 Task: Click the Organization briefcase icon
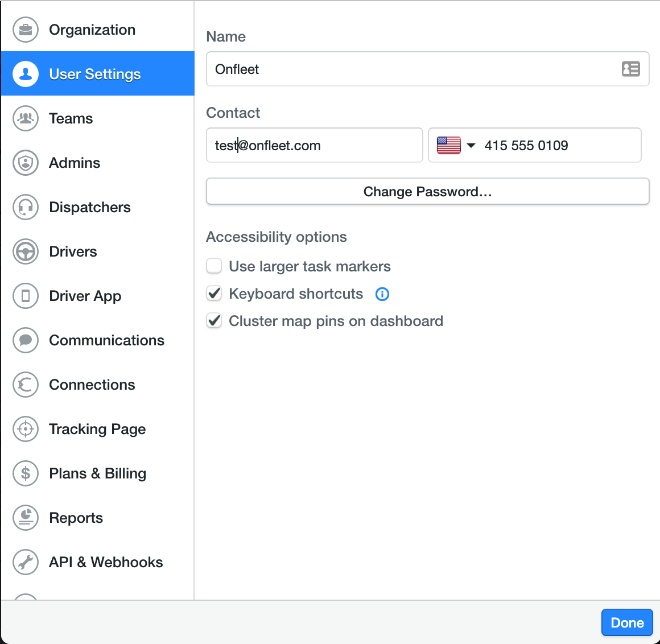point(26,30)
